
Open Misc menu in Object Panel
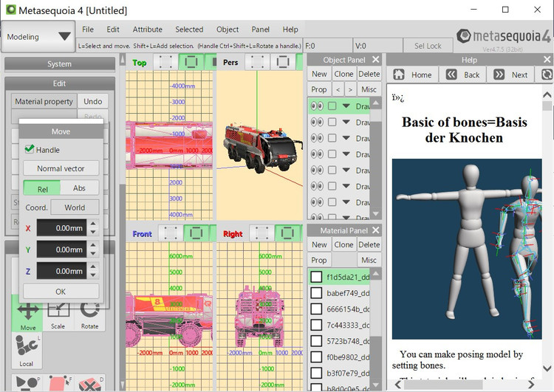pos(369,89)
